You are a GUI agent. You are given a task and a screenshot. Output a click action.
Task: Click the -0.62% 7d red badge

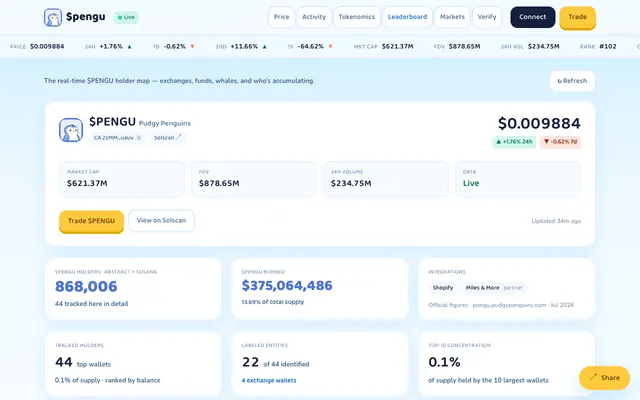point(560,142)
